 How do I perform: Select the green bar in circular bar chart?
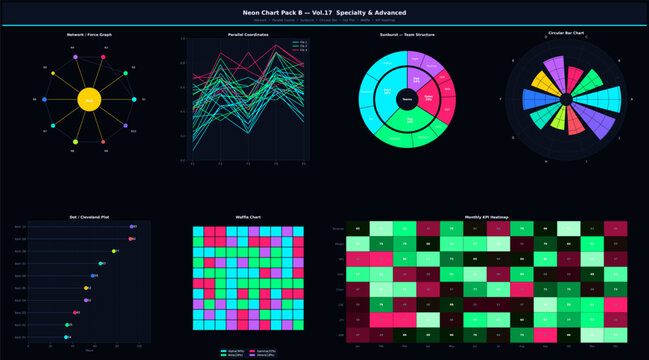tap(588, 83)
